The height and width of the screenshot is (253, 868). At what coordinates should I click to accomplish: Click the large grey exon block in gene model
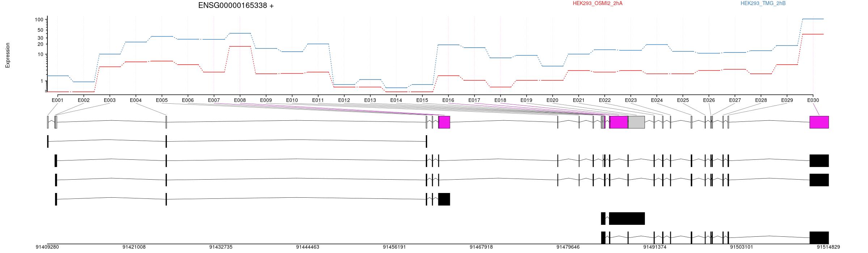click(x=636, y=122)
